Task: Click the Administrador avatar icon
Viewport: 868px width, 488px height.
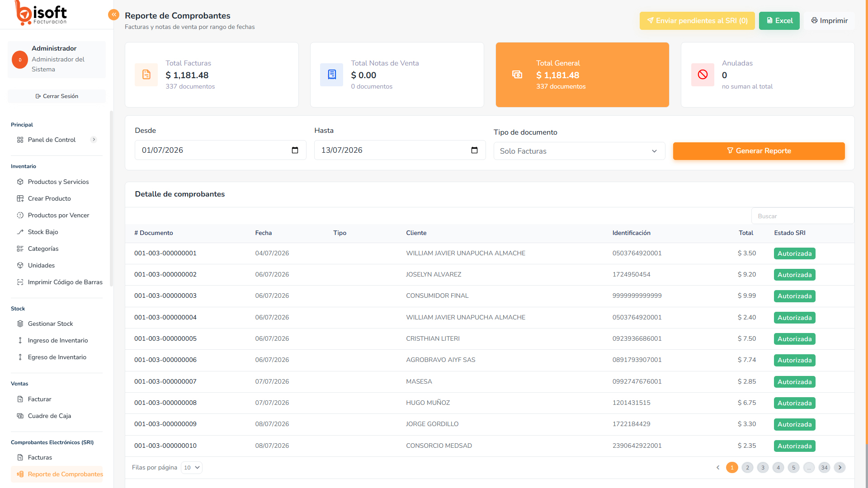Action: point(20,60)
